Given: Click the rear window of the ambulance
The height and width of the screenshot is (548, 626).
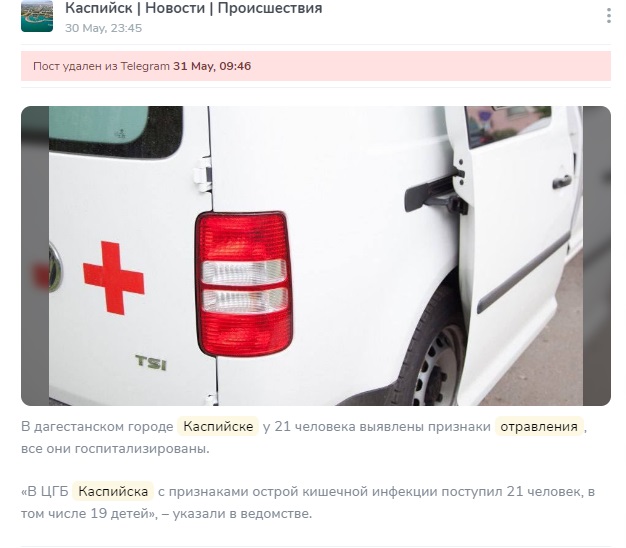Looking at the screenshot, I should click(x=99, y=125).
